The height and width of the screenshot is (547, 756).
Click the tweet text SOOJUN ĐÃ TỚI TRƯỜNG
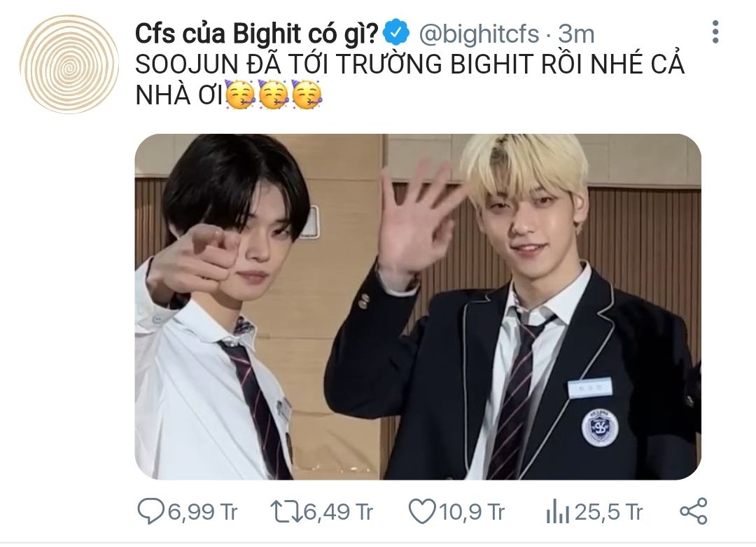pos(288,64)
